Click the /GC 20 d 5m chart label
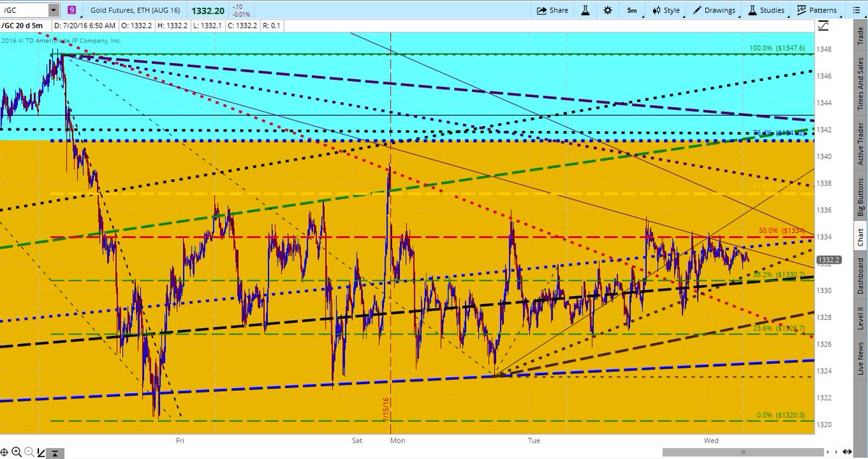868x459 pixels. 22,26
